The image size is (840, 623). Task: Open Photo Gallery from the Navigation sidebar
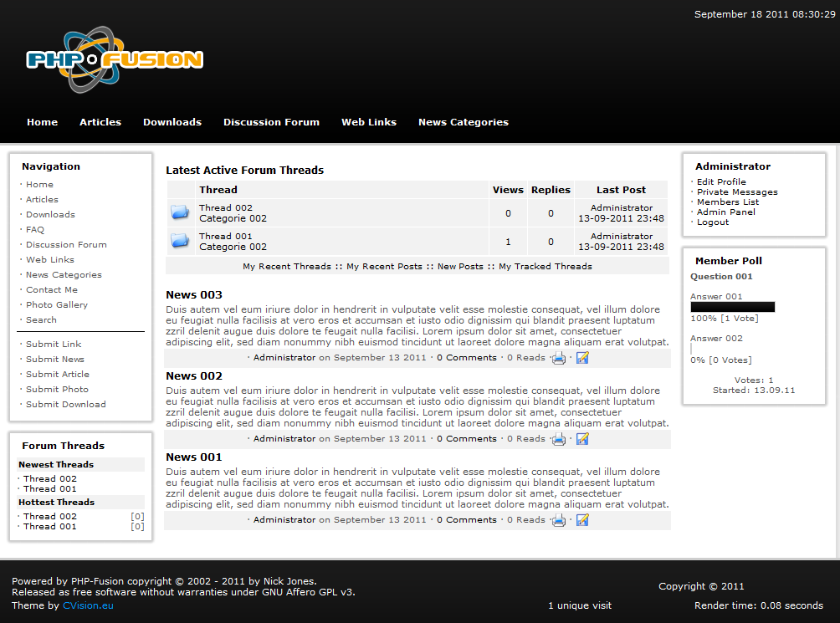[57, 305]
